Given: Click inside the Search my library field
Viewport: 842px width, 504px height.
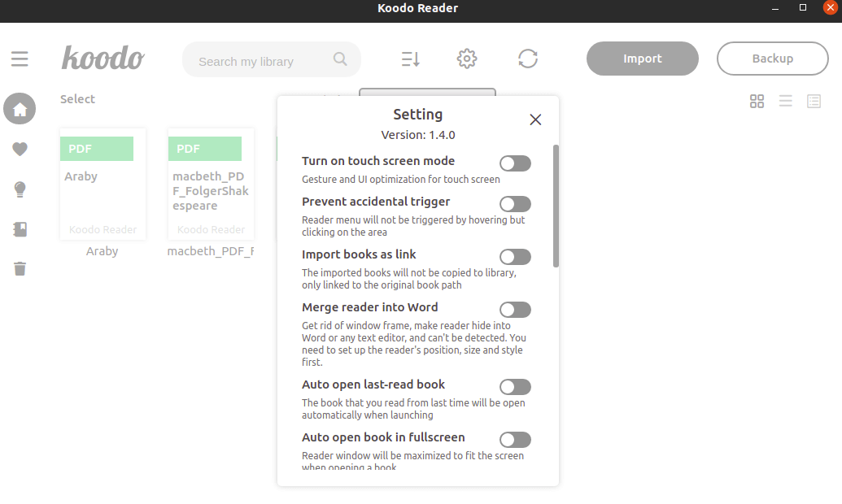Looking at the screenshot, I should point(260,59).
